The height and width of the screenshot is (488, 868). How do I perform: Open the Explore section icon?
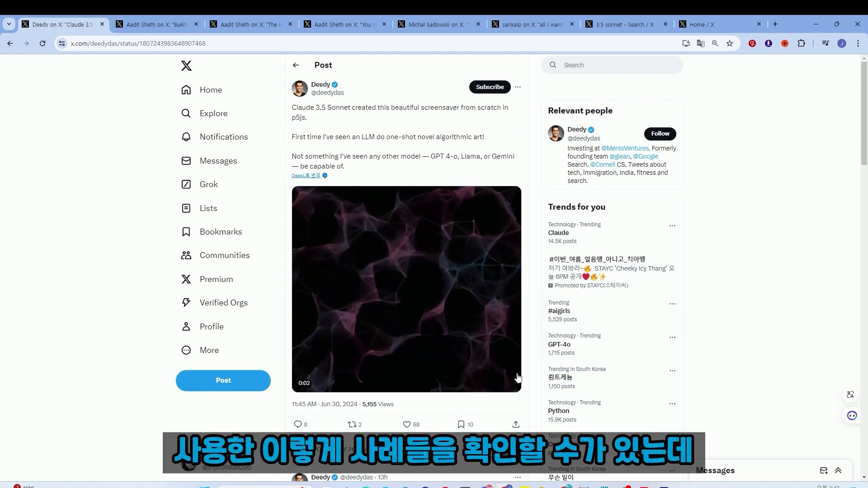187,113
